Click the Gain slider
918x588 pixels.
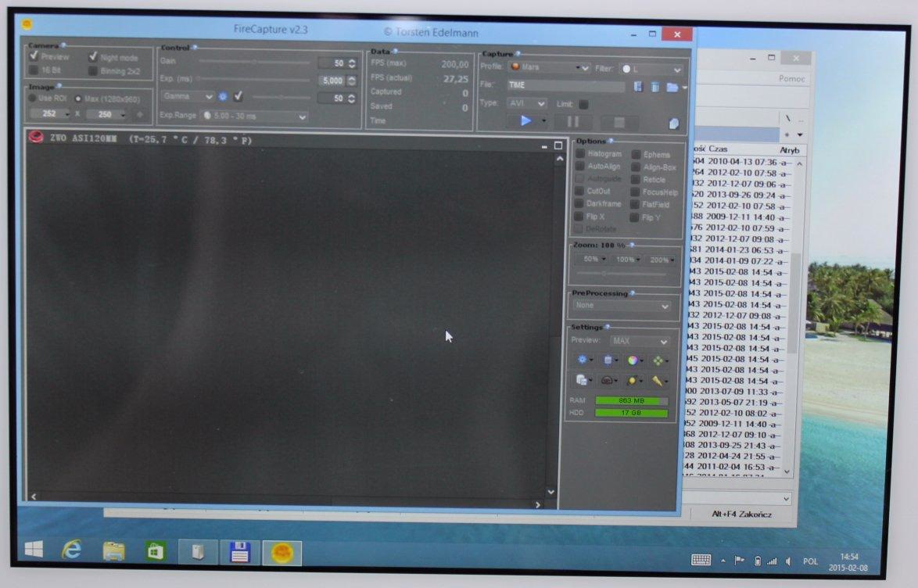click(254, 63)
